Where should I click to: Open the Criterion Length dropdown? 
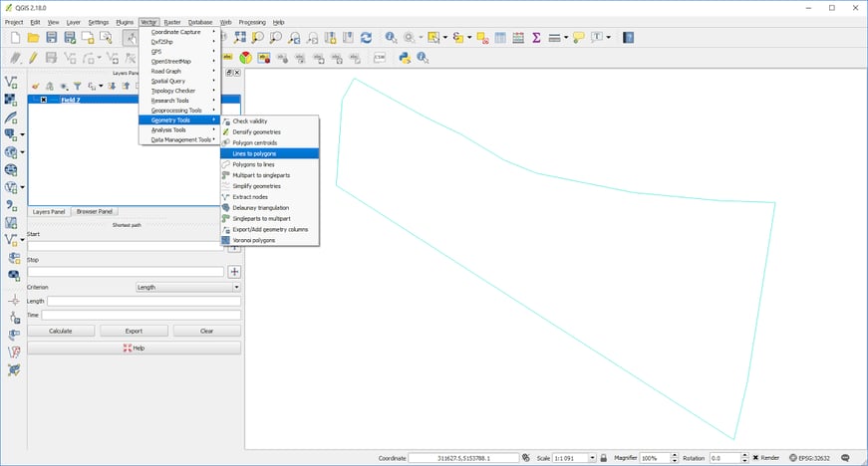point(188,287)
